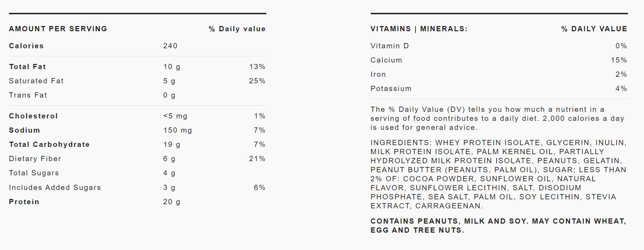Image resolution: width=644 pixels, height=250 pixels.
Task: Click the Protein 20 g amount
Action: pos(171,202)
